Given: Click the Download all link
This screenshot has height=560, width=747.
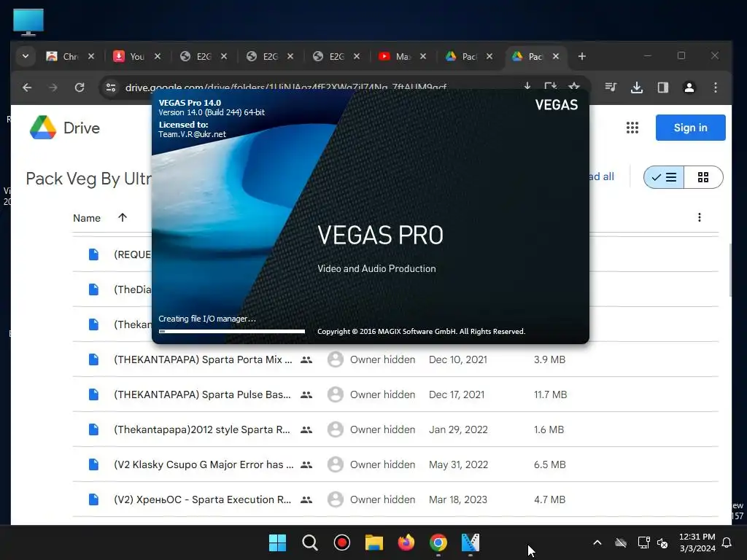Looking at the screenshot, I should click(602, 176).
